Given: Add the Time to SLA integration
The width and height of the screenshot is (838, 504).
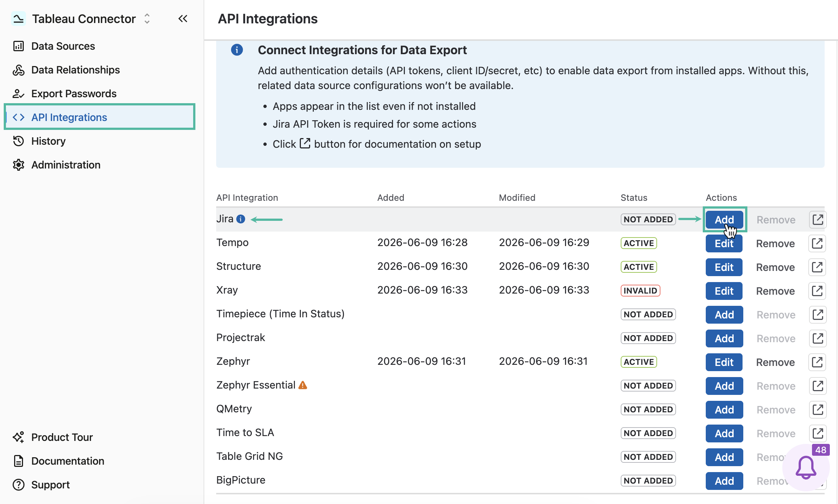Looking at the screenshot, I should (724, 433).
